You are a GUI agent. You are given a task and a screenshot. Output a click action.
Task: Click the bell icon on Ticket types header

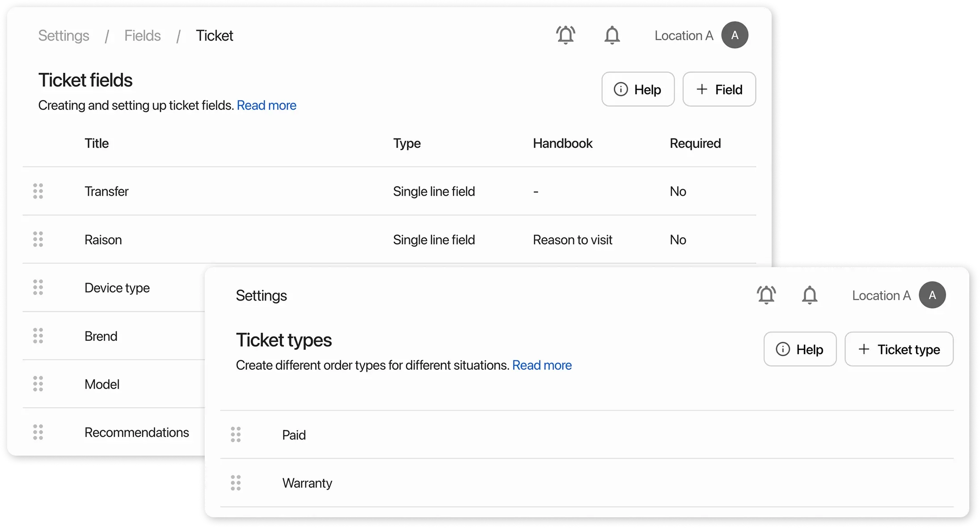point(810,295)
